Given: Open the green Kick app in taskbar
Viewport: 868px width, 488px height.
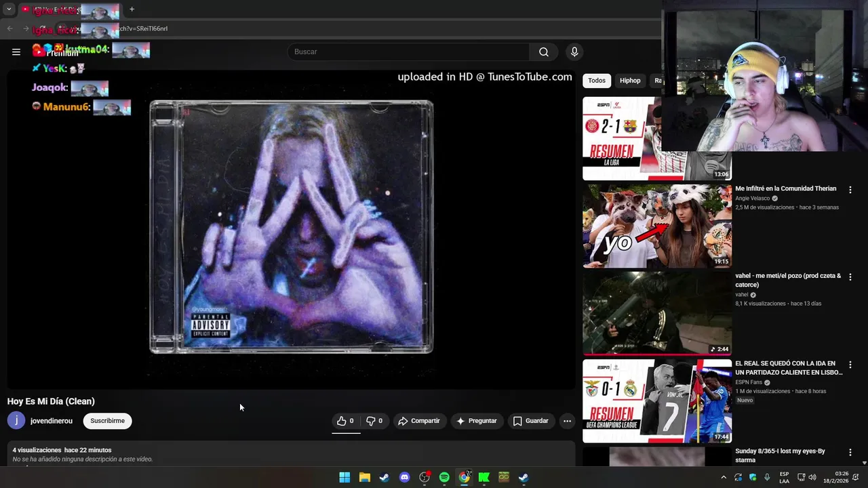Looking at the screenshot, I should [x=484, y=477].
